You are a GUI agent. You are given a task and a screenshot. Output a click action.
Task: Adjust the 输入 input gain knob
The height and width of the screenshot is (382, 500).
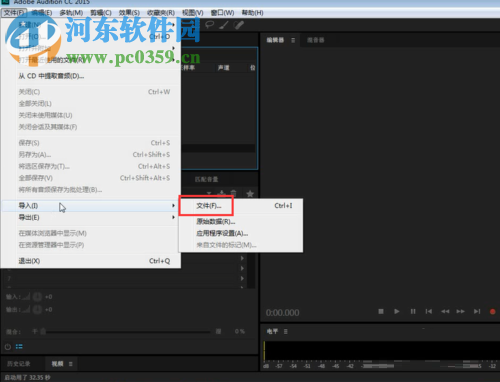(x=37, y=297)
